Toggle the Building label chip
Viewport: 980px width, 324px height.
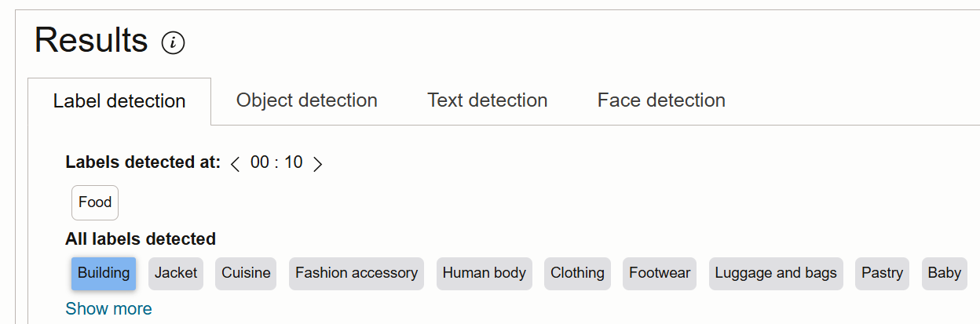104,273
